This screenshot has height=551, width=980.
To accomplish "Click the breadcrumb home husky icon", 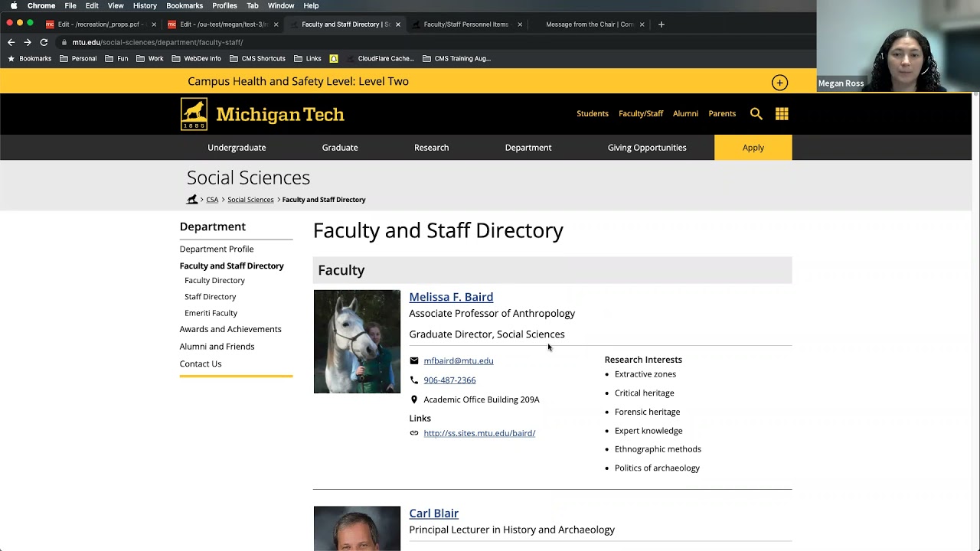I will click(x=192, y=200).
